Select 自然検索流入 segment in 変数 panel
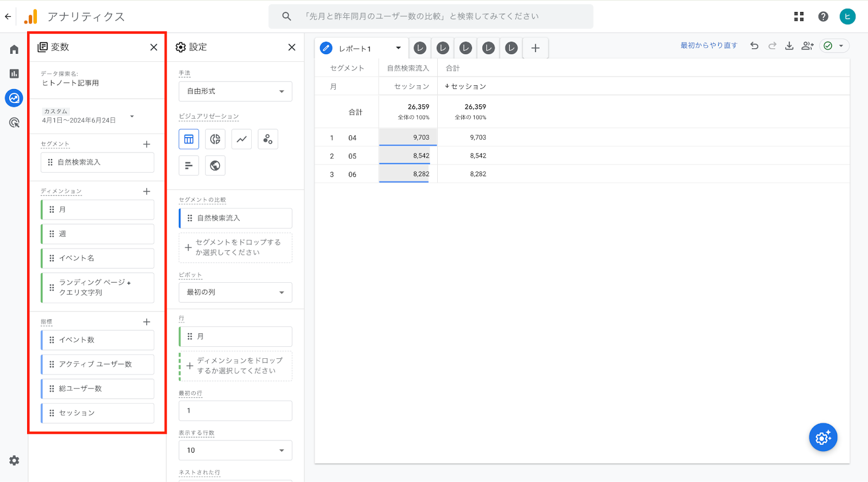 tap(98, 162)
